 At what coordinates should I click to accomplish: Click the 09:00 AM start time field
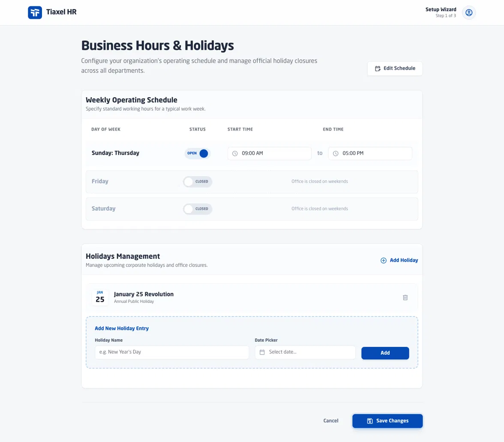[269, 153]
